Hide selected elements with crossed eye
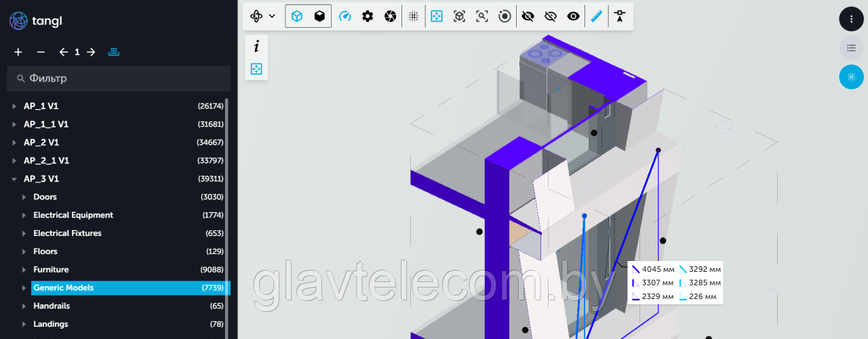The image size is (868, 339). pyautogui.click(x=528, y=16)
